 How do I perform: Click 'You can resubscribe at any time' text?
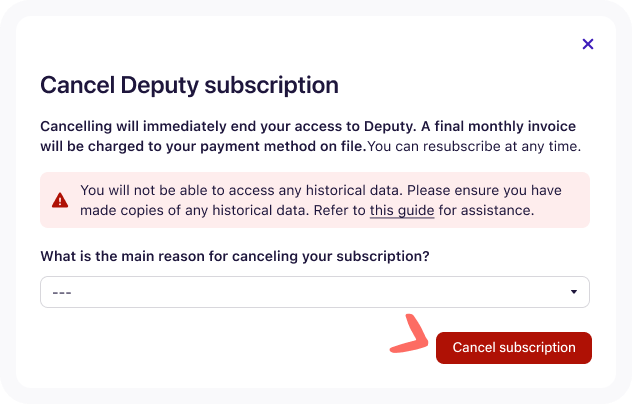(474, 147)
